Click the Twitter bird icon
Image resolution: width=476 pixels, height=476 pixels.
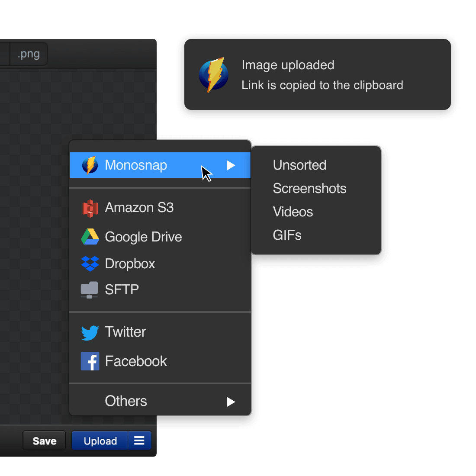pyautogui.click(x=90, y=332)
